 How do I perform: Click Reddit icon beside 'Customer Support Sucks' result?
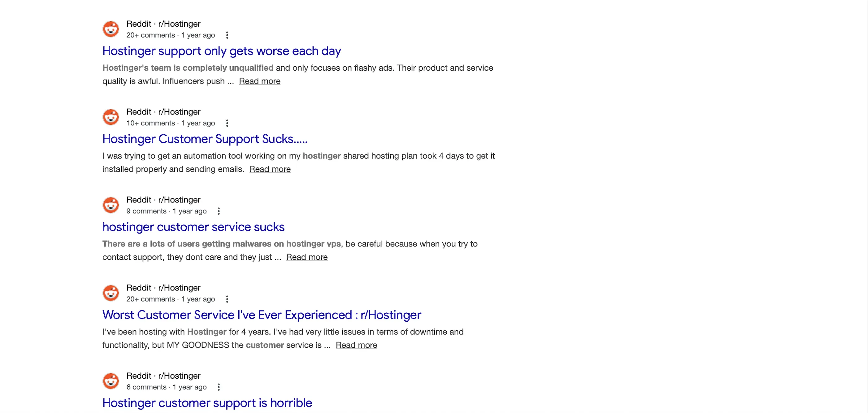[111, 117]
